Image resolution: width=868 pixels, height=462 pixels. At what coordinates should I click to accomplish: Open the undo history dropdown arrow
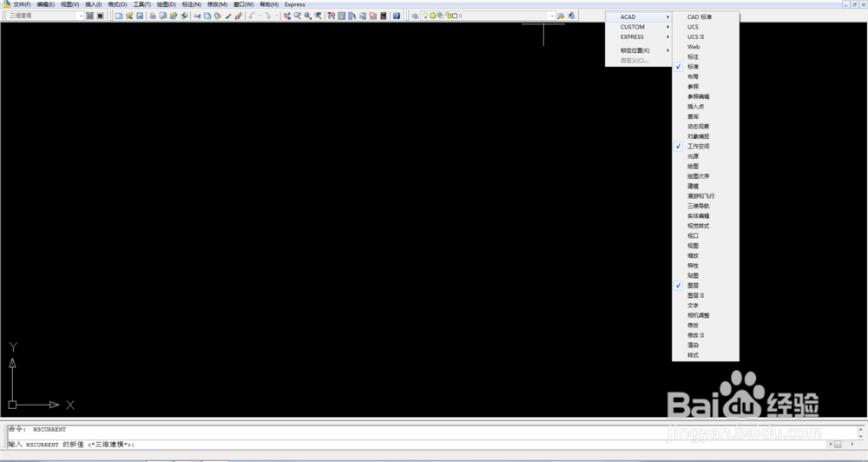click(x=260, y=16)
